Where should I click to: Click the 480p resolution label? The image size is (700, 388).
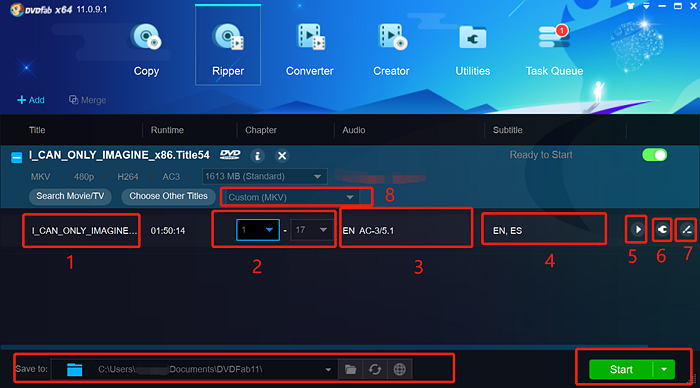[84, 177]
